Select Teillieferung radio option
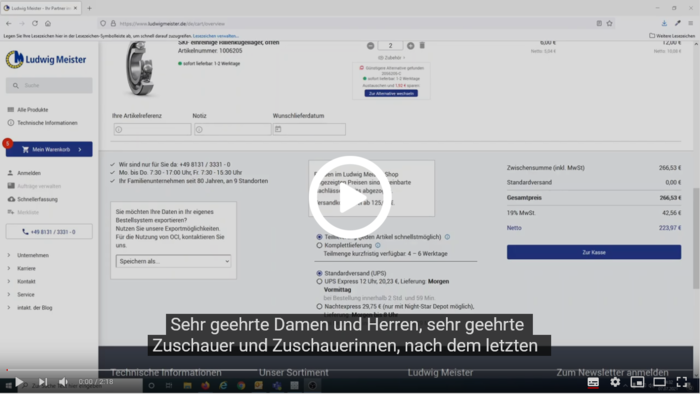Screen dimensions: 700x394 [x=319, y=237]
